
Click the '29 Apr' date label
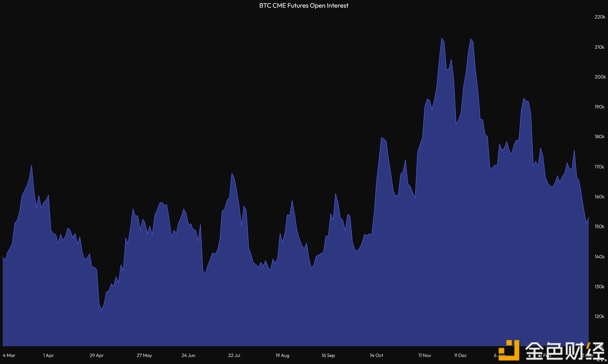click(97, 355)
